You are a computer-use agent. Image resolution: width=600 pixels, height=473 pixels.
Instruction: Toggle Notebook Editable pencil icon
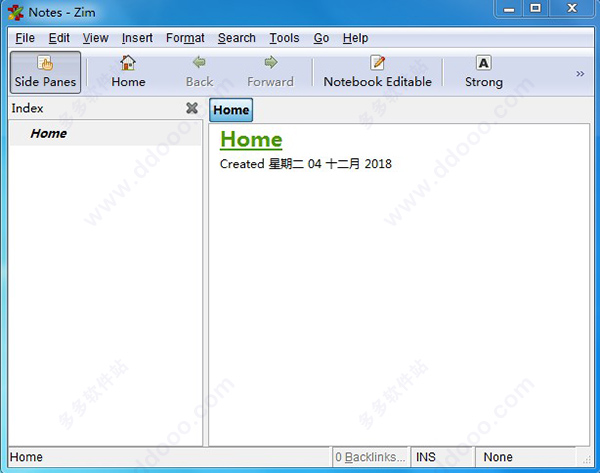click(378, 63)
